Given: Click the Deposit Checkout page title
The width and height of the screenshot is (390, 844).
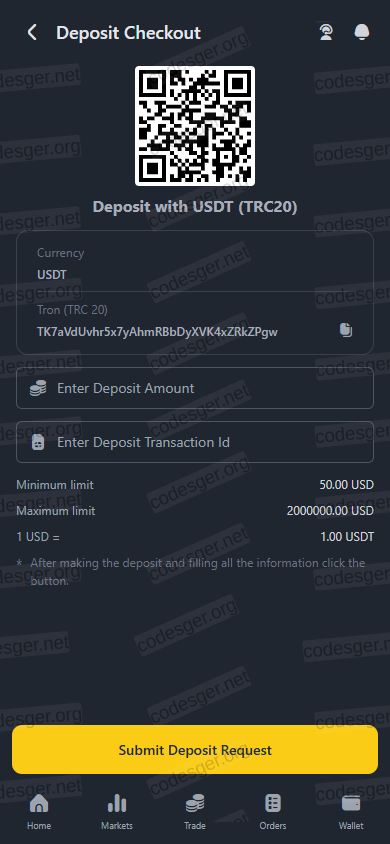Looking at the screenshot, I should tap(128, 33).
